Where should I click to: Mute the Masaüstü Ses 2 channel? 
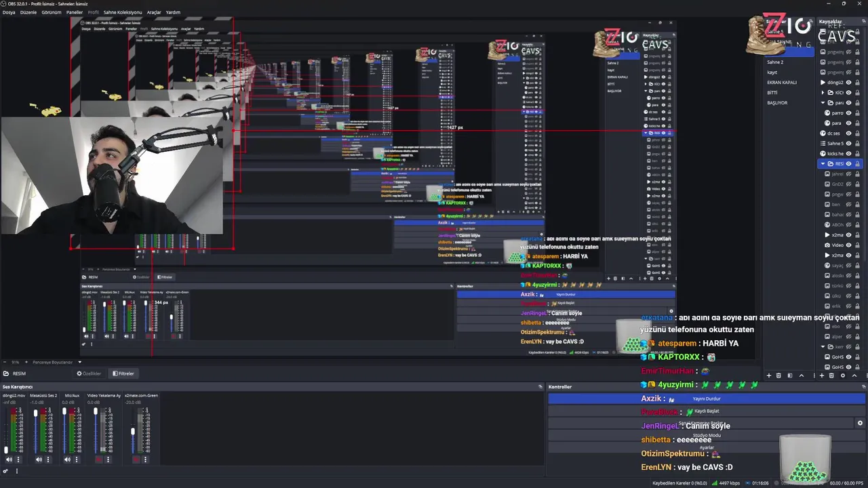click(x=39, y=459)
